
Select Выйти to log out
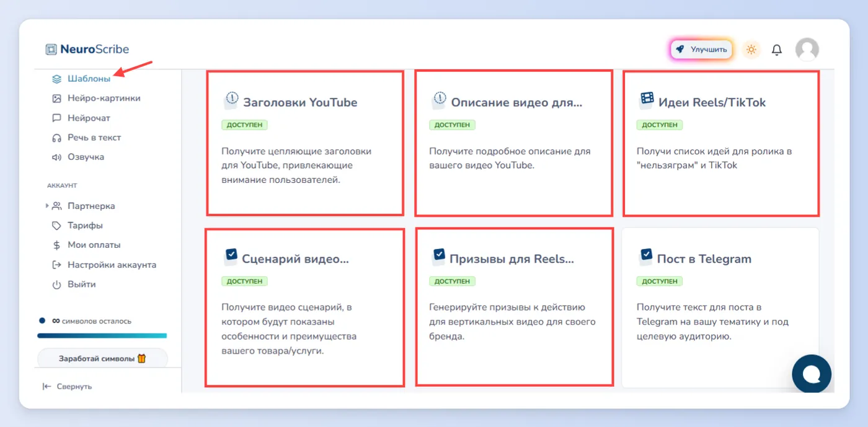[x=82, y=284]
